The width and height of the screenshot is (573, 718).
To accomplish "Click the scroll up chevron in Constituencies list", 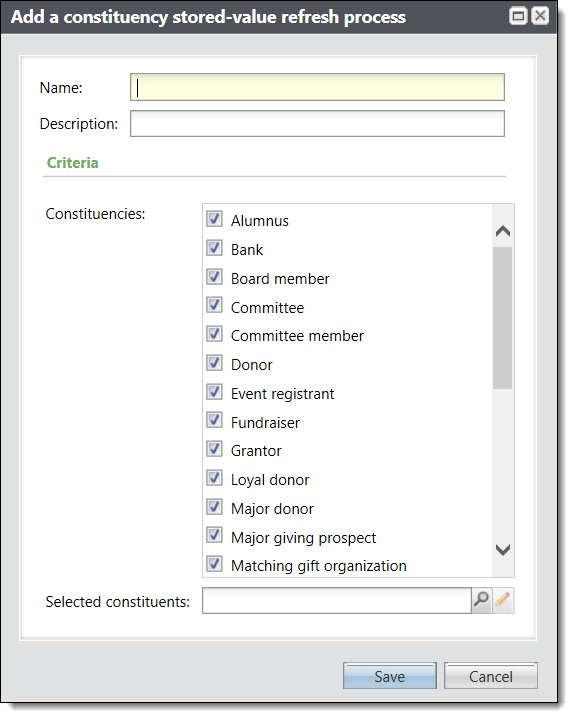I will [x=503, y=231].
